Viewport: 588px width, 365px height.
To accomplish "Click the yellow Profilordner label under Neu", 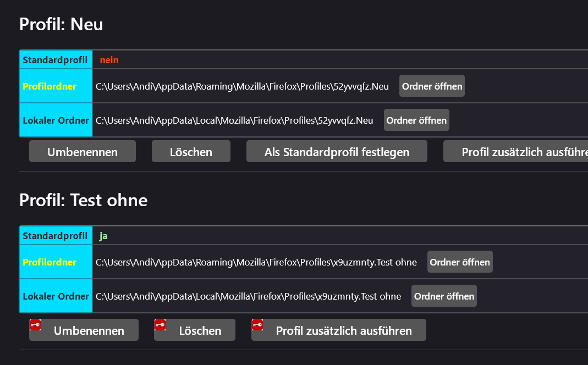I will [x=50, y=86].
